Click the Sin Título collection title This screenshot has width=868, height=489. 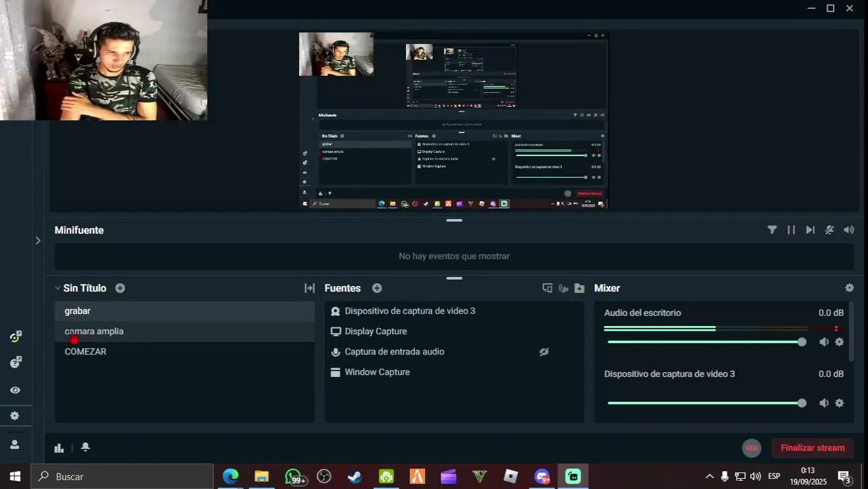[85, 288]
